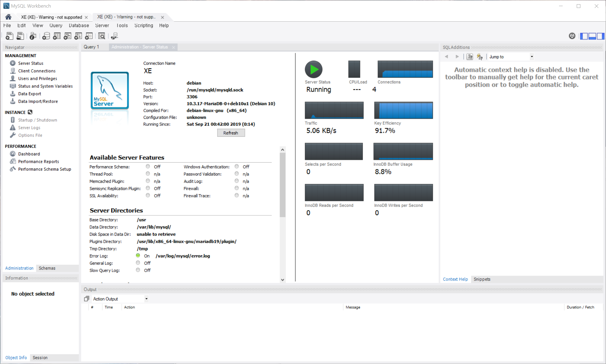
Task: Close the first XE connection tab
Action: (x=86, y=17)
